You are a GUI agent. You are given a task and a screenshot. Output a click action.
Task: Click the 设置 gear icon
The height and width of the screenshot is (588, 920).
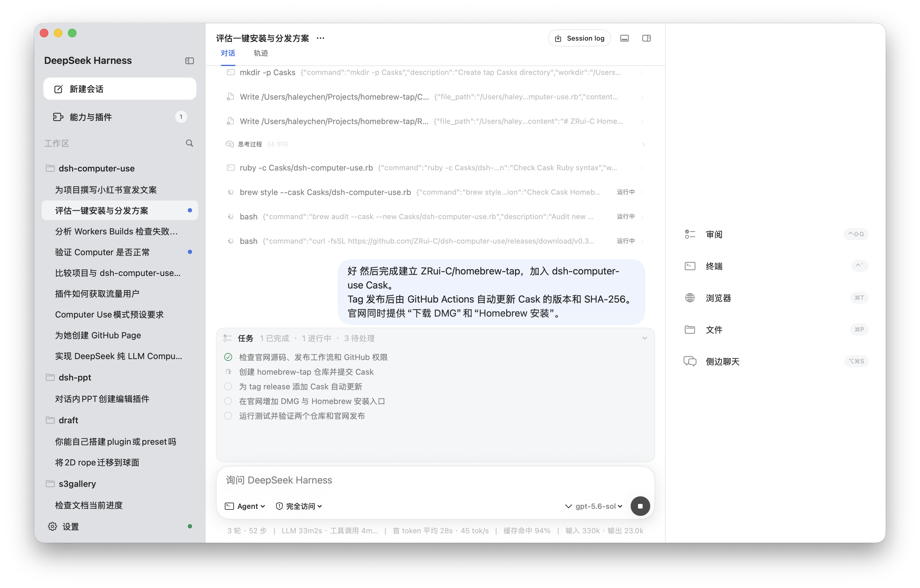click(52, 527)
